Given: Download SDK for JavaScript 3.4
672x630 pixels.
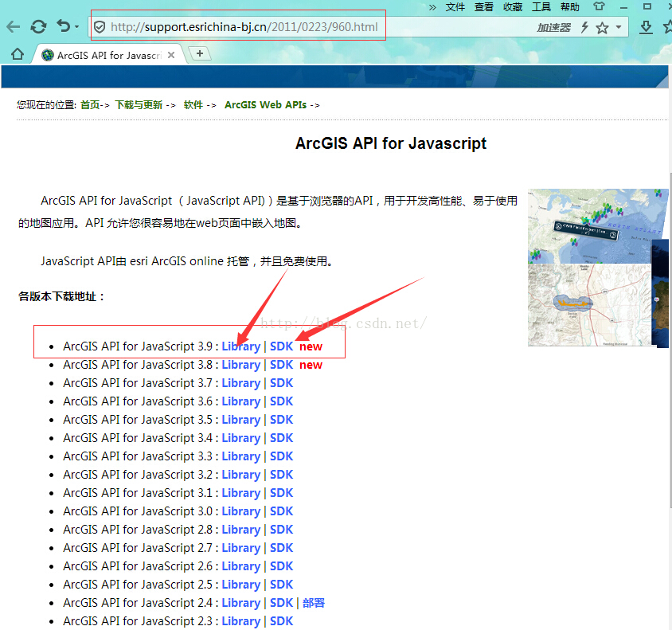Looking at the screenshot, I should click(282, 438).
